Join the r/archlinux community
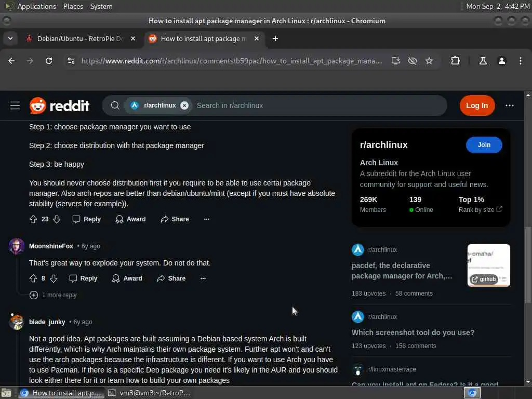The height and width of the screenshot is (399, 532). coord(484,145)
